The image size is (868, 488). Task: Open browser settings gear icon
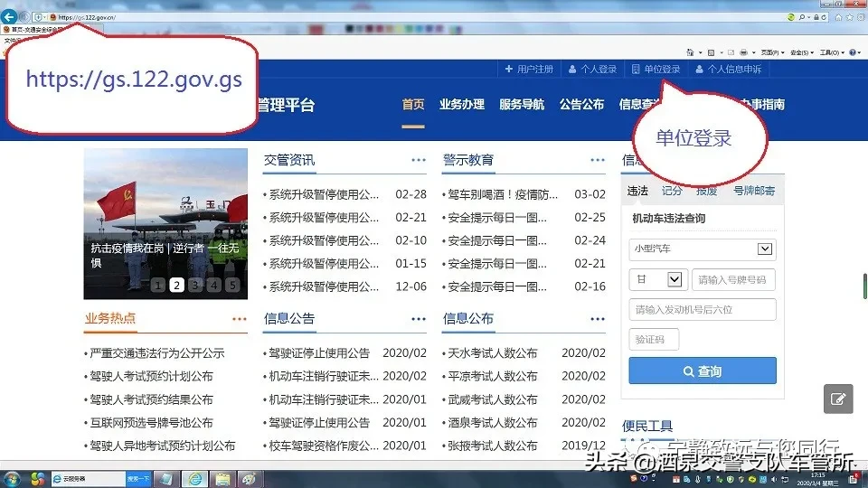pyautogui.click(x=861, y=17)
